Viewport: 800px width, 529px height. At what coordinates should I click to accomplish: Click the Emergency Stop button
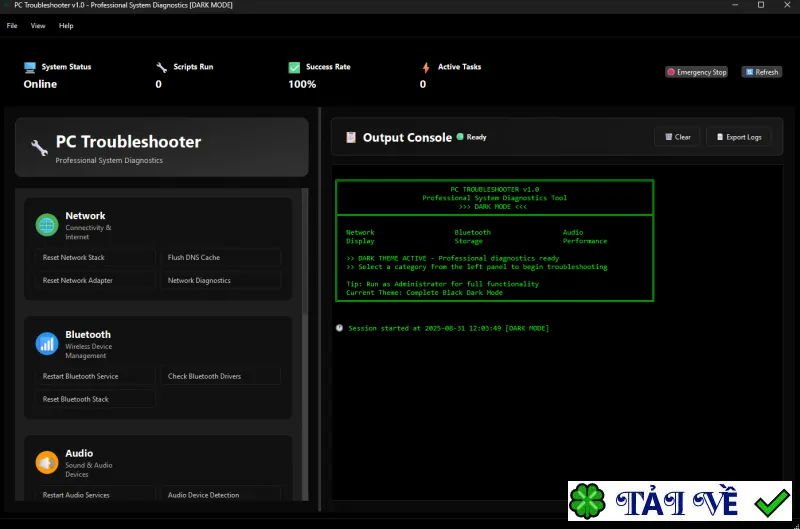696,72
